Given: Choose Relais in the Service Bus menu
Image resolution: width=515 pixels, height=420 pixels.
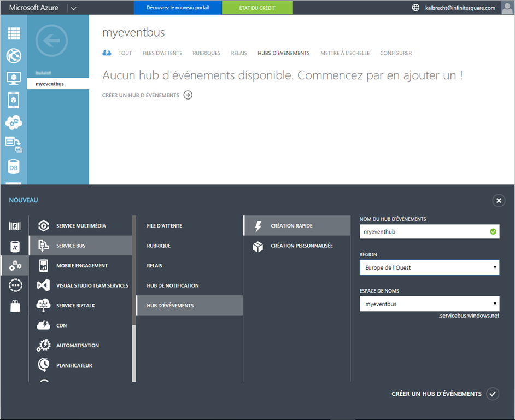Looking at the screenshot, I should [x=190, y=266].
